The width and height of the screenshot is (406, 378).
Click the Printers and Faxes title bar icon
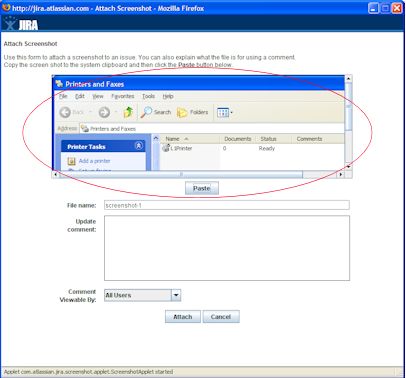tap(59, 84)
